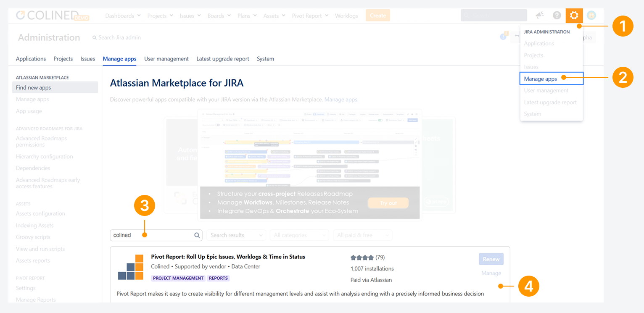Open the Manage apps link in the marketplace description

tap(340, 100)
